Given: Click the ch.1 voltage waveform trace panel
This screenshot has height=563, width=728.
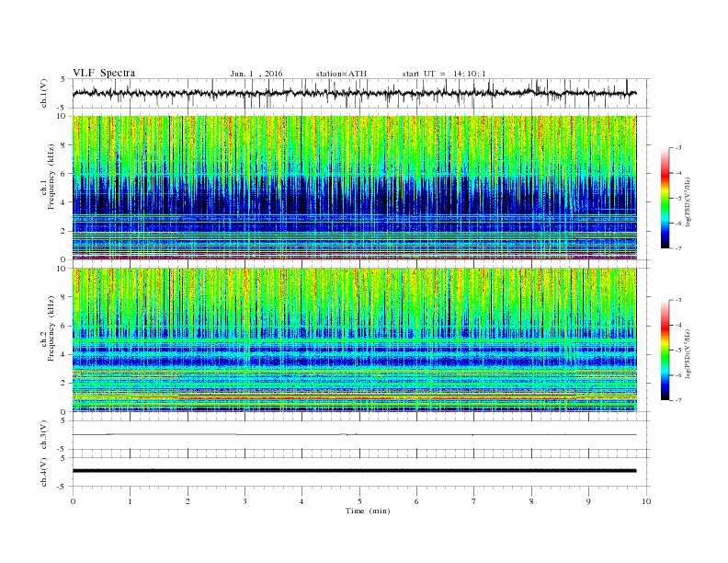Looking at the screenshot, I should [x=361, y=93].
